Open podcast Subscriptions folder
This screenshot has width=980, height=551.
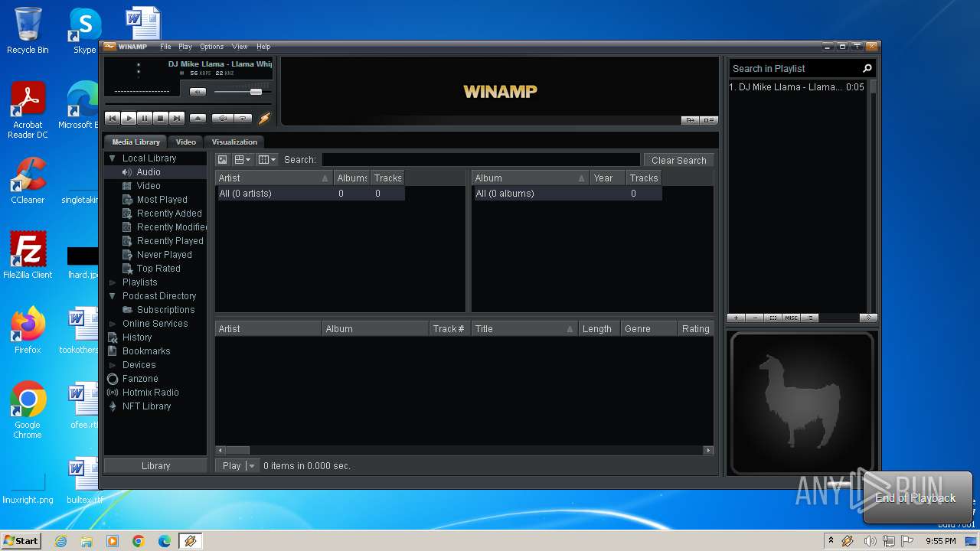[x=165, y=310]
